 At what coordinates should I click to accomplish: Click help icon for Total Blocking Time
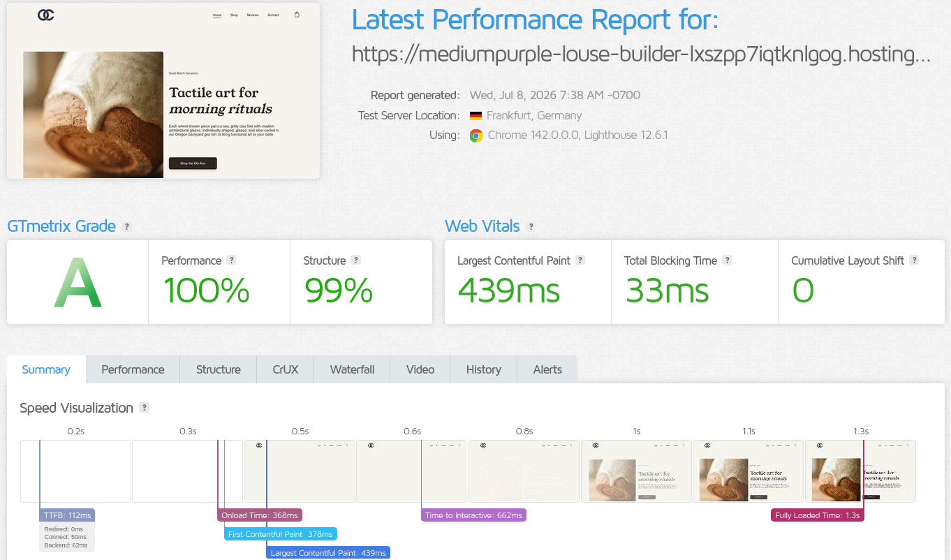[727, 260]
